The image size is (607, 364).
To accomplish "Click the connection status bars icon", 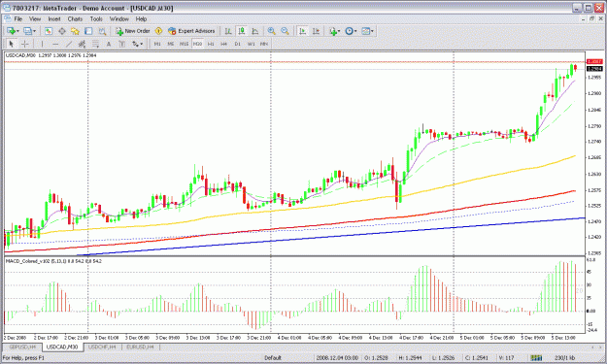I will pos(536,358).
